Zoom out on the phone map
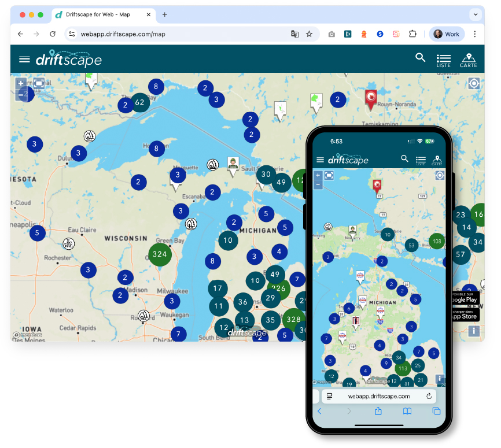Viewport: 501px width, 448px height. 318,184
